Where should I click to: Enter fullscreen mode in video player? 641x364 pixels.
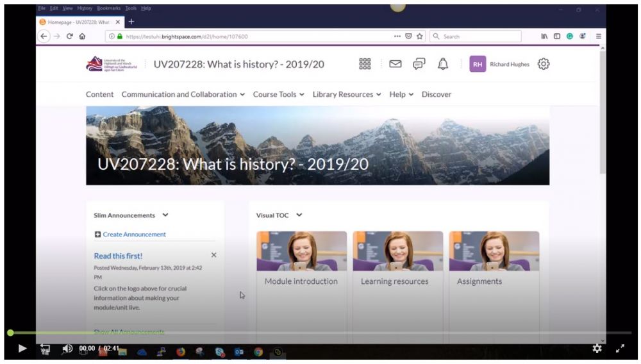tap(620, 348)
